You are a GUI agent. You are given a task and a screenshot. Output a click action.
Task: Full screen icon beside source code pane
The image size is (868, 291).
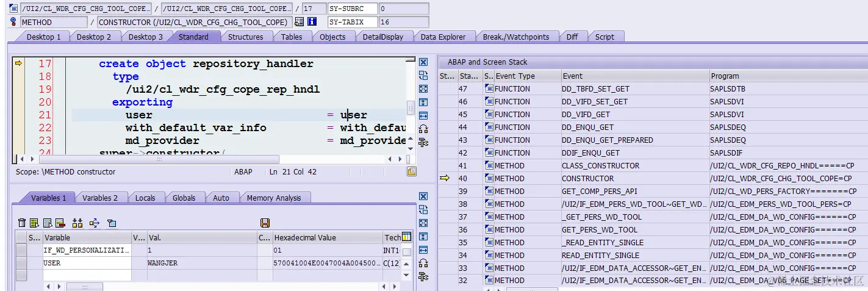pos(423,89)
